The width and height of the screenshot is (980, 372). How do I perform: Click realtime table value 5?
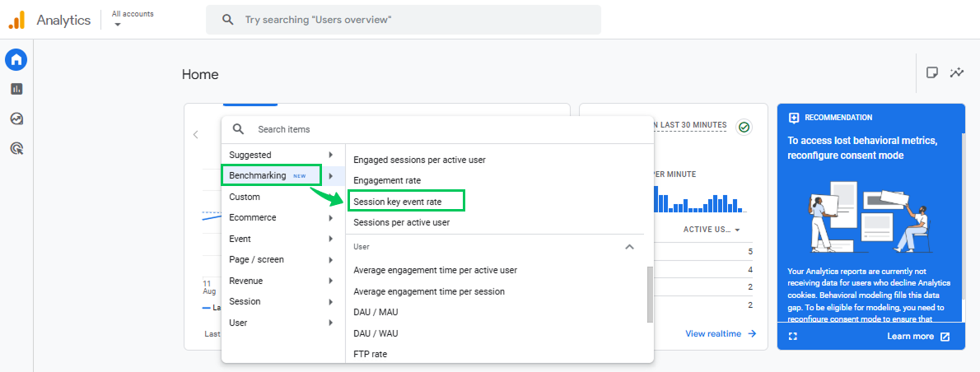pos(750,252)
